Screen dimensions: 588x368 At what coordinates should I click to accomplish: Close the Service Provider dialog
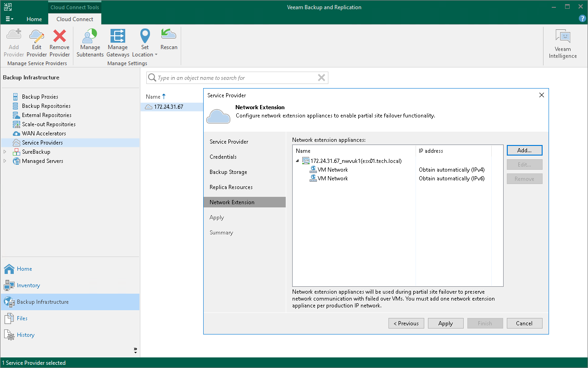(542, 95)
